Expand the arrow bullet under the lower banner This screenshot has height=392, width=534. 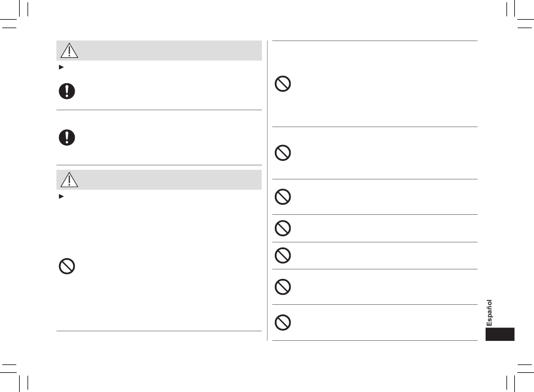[61, 196]
